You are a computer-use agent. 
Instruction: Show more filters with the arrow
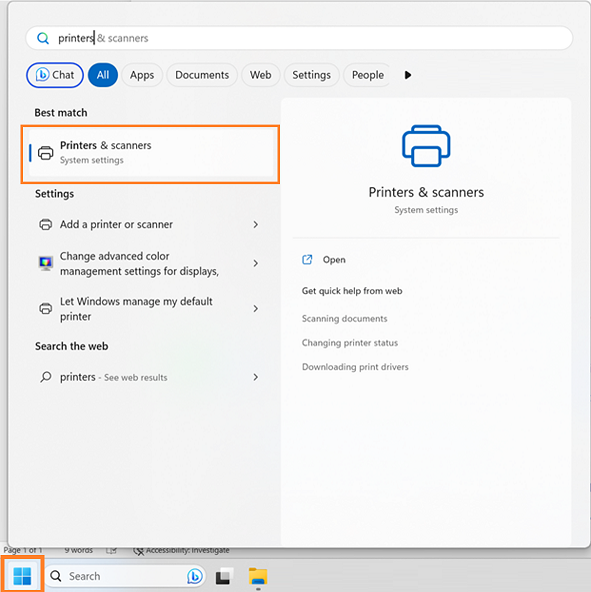(x=407, y=75)
